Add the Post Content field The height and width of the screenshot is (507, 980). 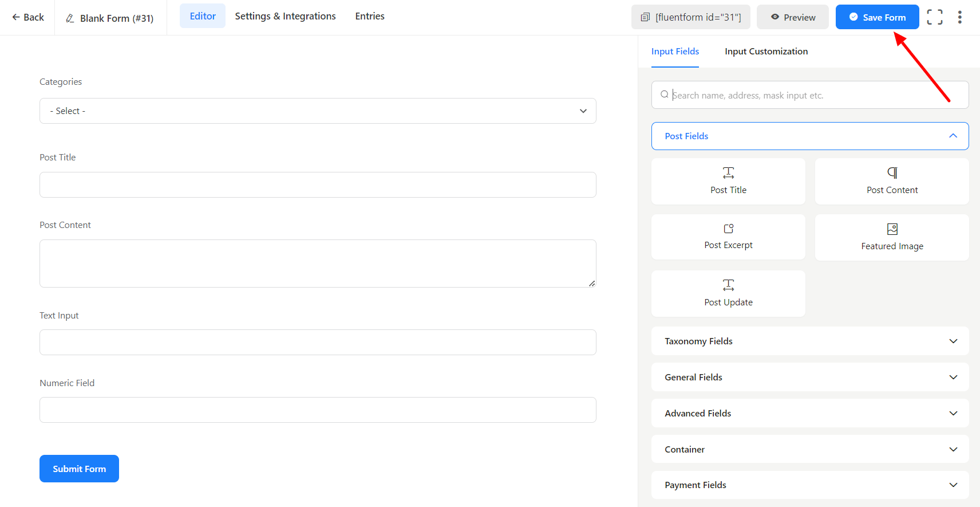point(891,181)
